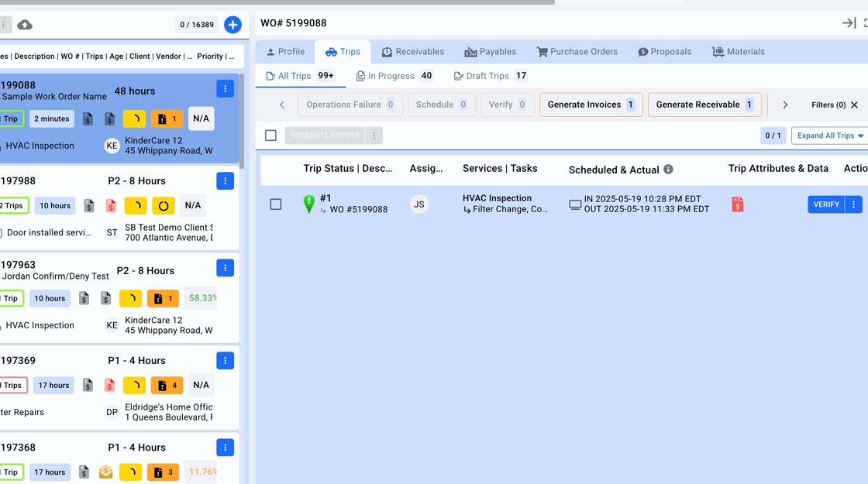Tick the Door installed service checkbox
Image resolution: width=868 pixels, height=484 pixels.
[x=1, y=233]
